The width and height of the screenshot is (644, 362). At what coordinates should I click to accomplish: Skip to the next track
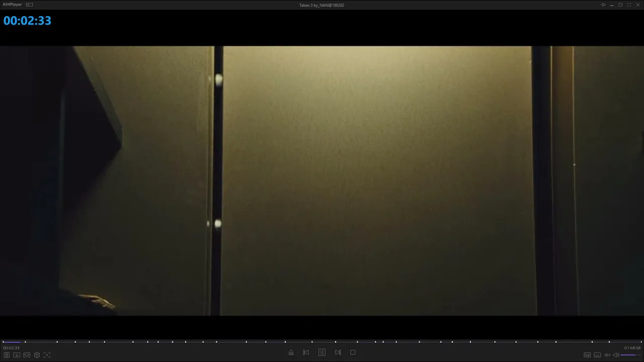338,352
